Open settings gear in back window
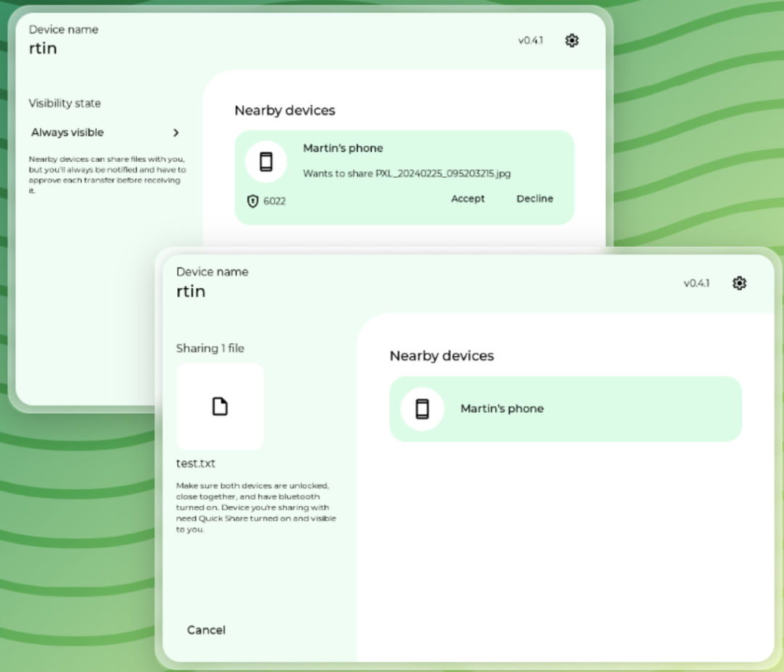784x672 pixels. click(x=571, y=41)
